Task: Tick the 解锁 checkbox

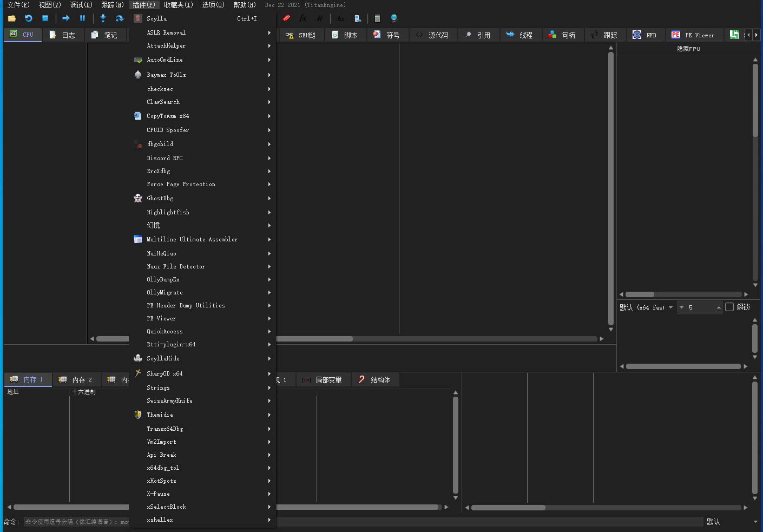Action: [729, 307]
